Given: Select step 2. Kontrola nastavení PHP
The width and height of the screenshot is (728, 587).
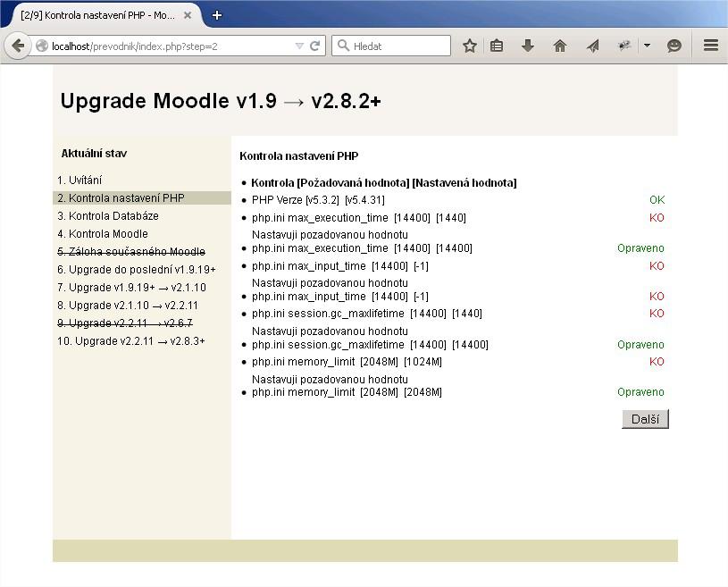Looking at the screenshot, I should tap(121, 197).
